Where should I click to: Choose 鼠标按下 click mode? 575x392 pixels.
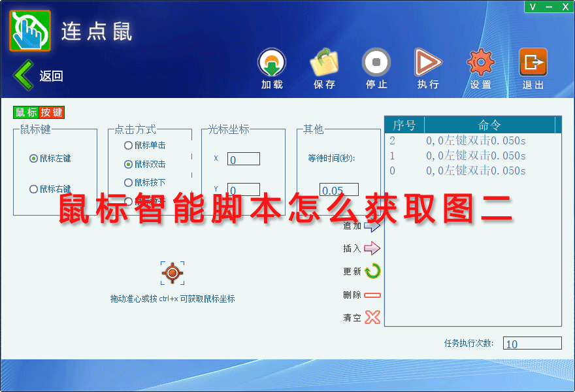click(128, 182)
